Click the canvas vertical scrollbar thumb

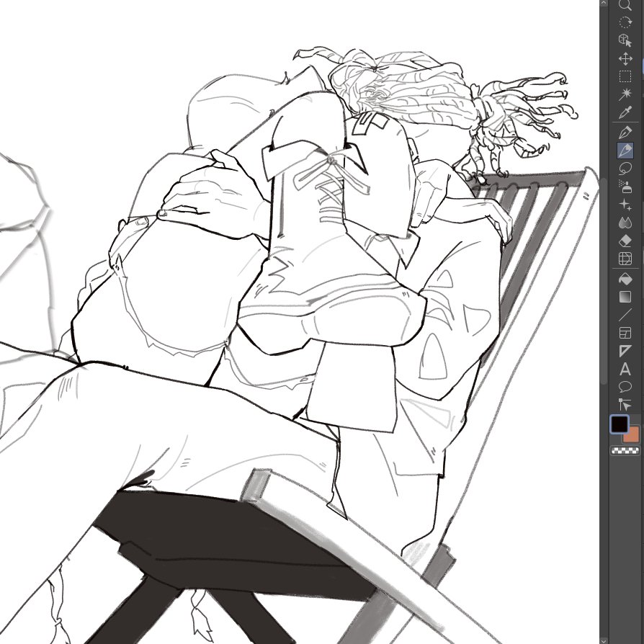point(604,281)
